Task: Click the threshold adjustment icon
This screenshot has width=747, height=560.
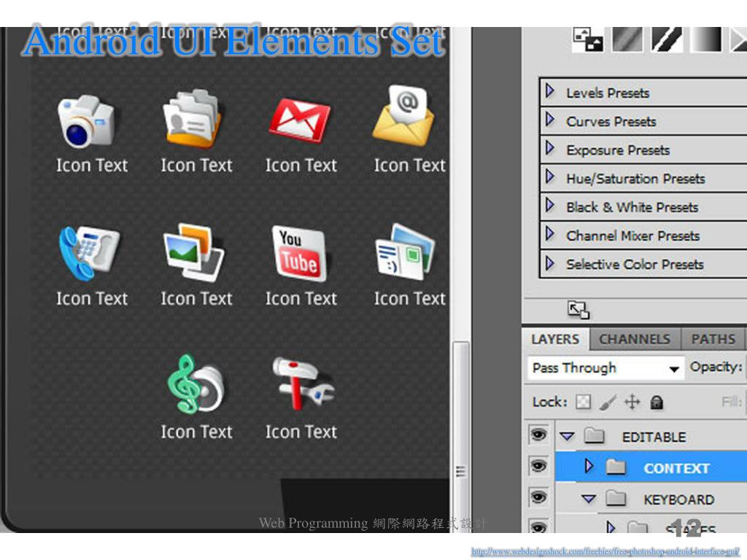Action: point(667,39)
